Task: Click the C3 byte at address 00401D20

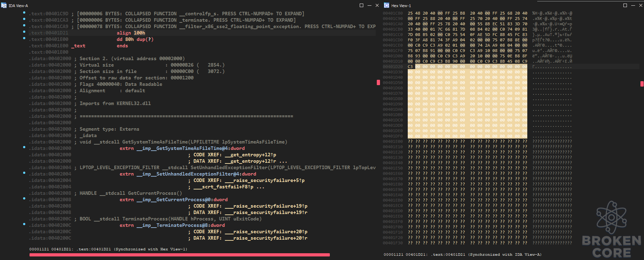Action: pos(410,67)
